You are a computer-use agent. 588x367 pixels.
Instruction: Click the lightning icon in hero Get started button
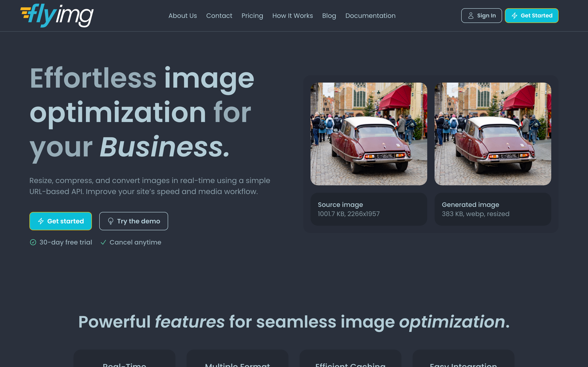point(41,221)
